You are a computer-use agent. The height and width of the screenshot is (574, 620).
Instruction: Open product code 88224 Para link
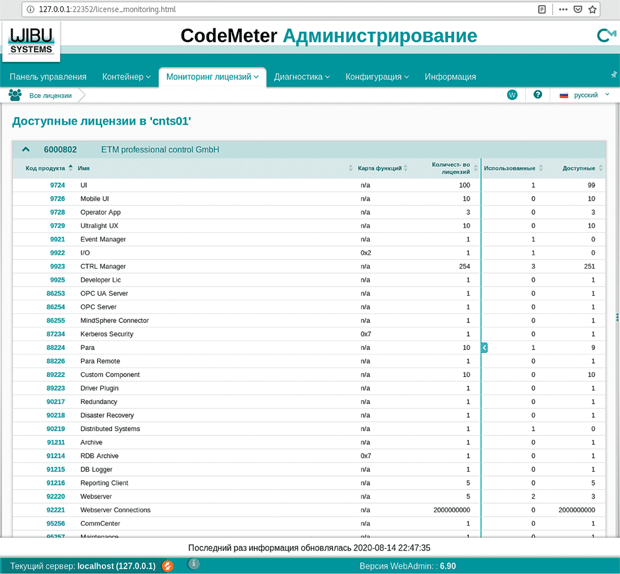[56, 347]
